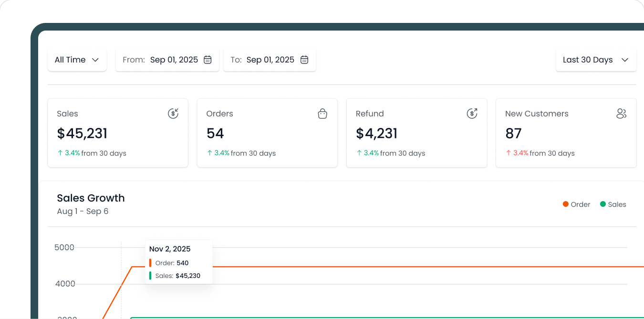Click the To date field Sep 01, 2025

click(270, 60)
